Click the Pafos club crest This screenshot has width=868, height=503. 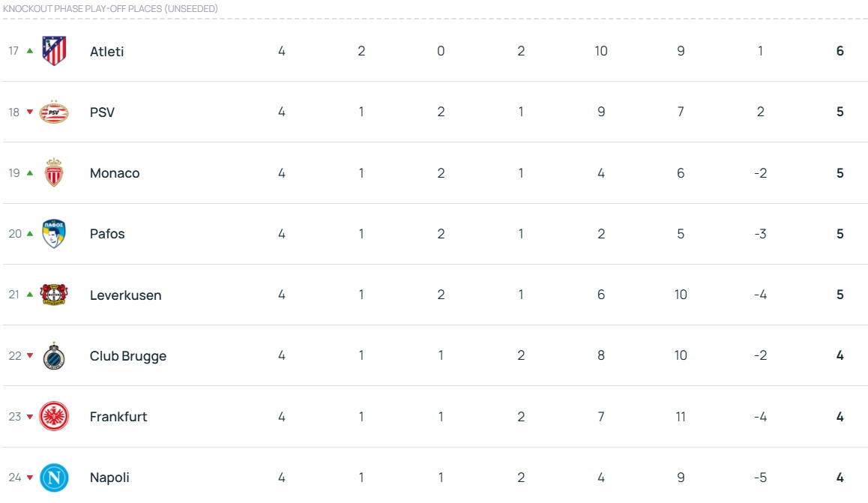[54, 234]
